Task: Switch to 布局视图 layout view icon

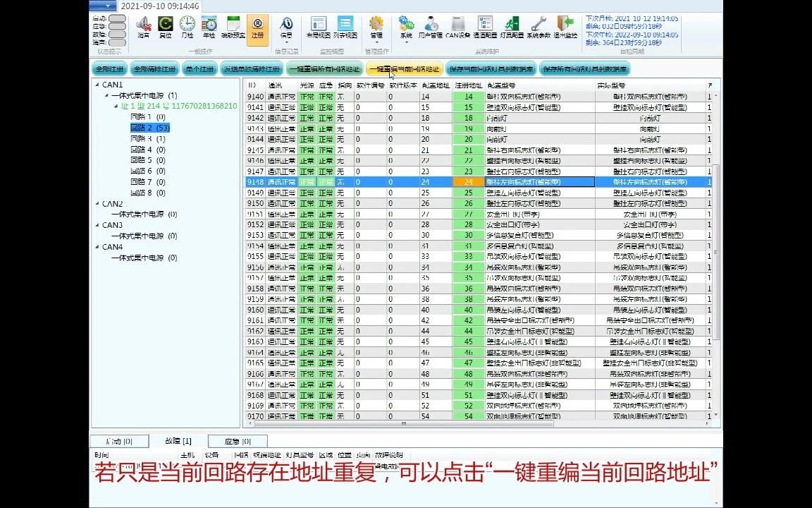Action: click(320, 27)
